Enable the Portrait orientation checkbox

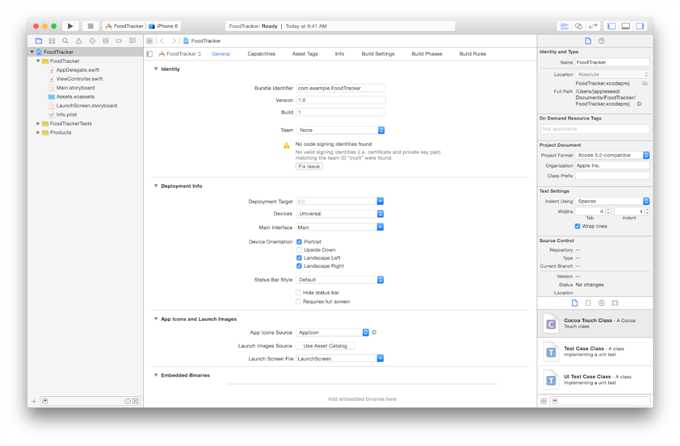[299, 242]
